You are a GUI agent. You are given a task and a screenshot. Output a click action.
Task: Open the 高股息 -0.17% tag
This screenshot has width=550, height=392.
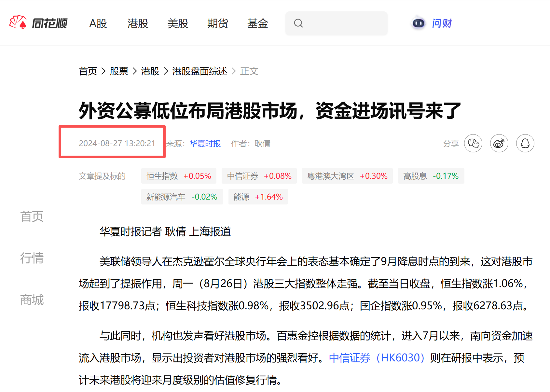tap(431, 176)
